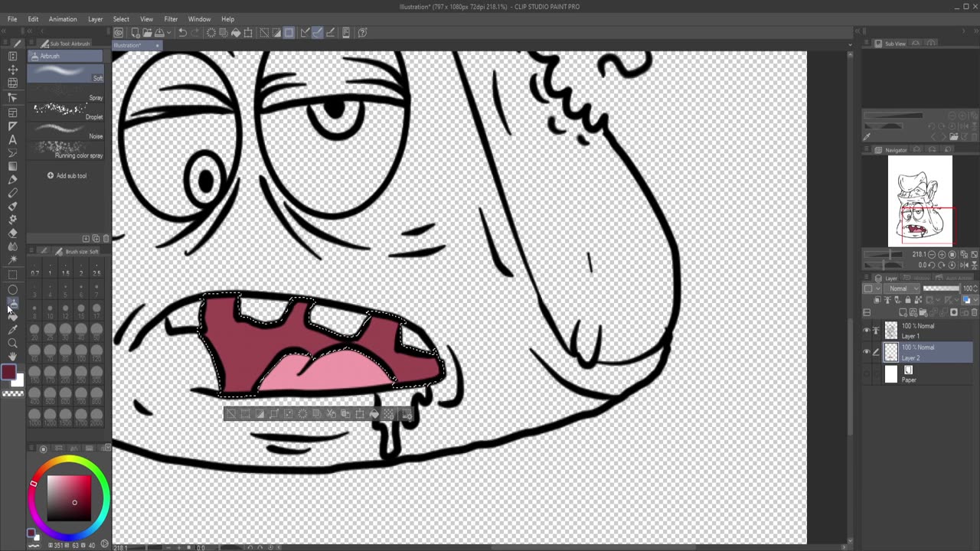Clear selection contents with delete icon in toolbar
Image resolution: width=980 pixels, height=551 pixels.
pyautogui.click(x=211, y=33)
